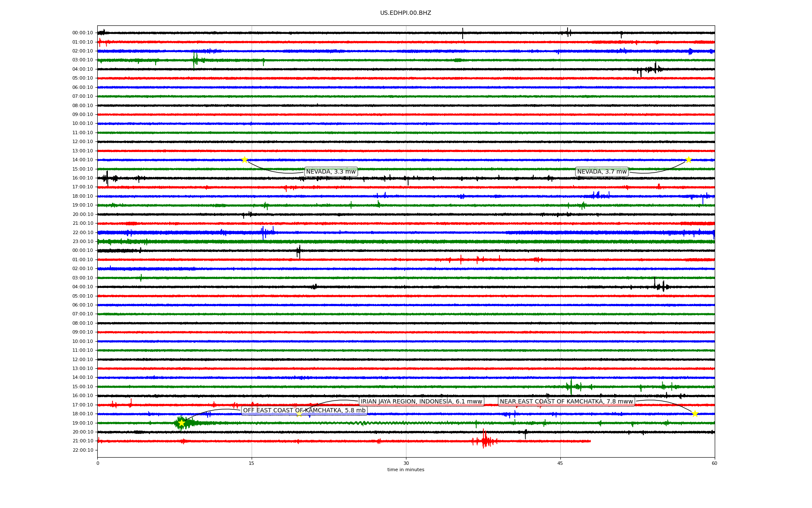The image size is (812, 508).
Task: Click the 30 tick on the x-axis
Action: 406,463
